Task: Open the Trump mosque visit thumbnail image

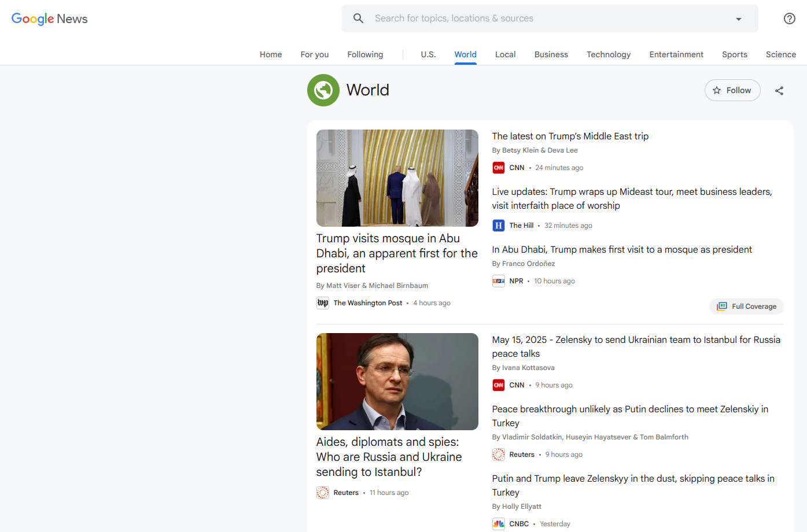Action: [397, 178]
